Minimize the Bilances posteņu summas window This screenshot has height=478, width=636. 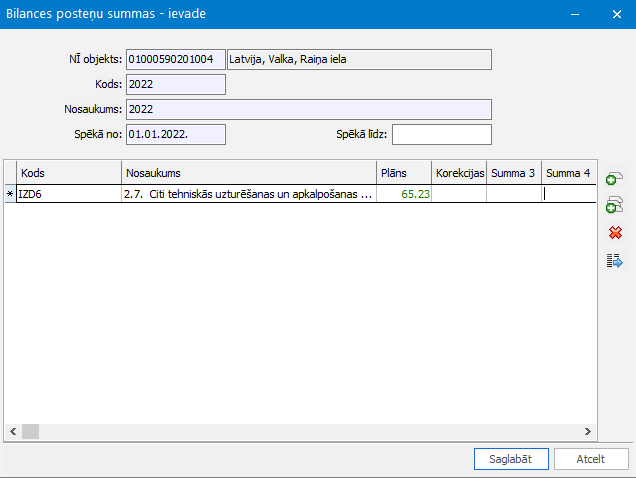point(575,14)
